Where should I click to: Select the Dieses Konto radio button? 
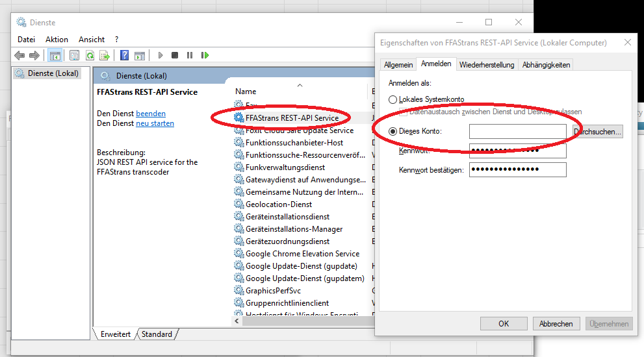coord(393,131)
